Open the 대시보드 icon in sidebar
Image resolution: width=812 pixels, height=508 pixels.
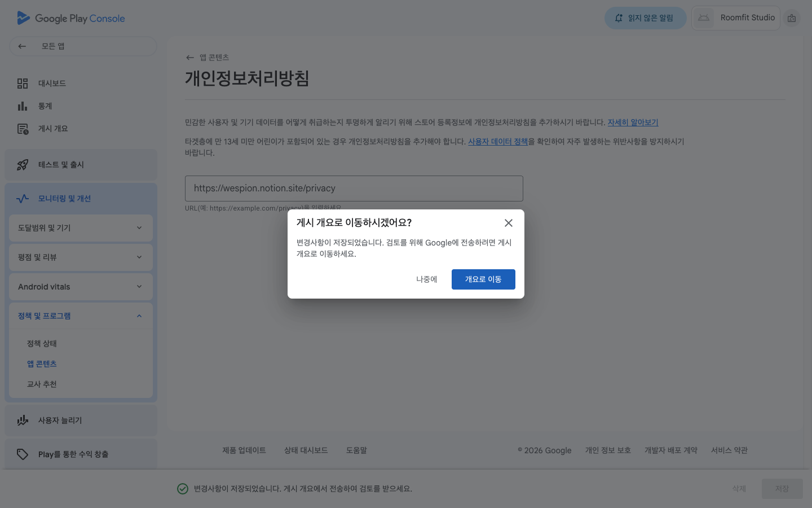point(23,84)
